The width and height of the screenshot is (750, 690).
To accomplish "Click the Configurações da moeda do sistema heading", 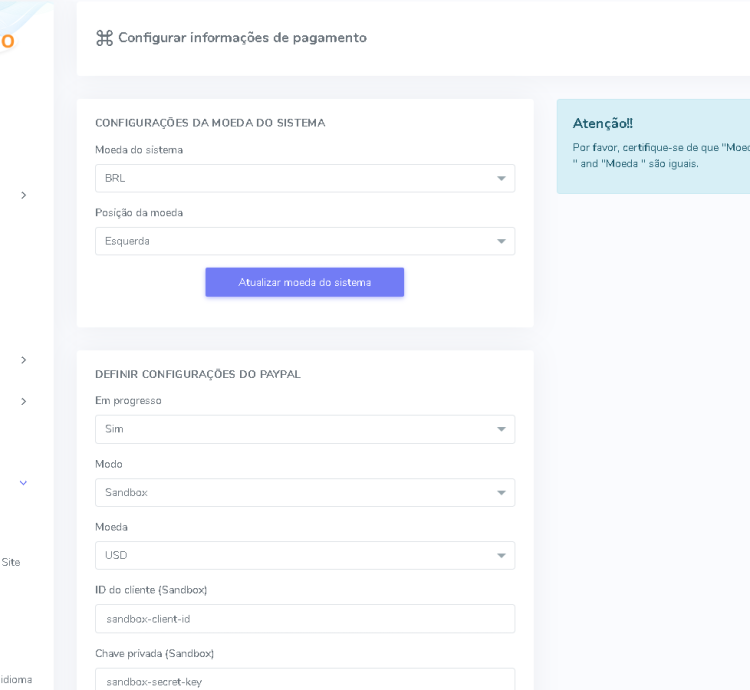I will click(x=210, y=123).
